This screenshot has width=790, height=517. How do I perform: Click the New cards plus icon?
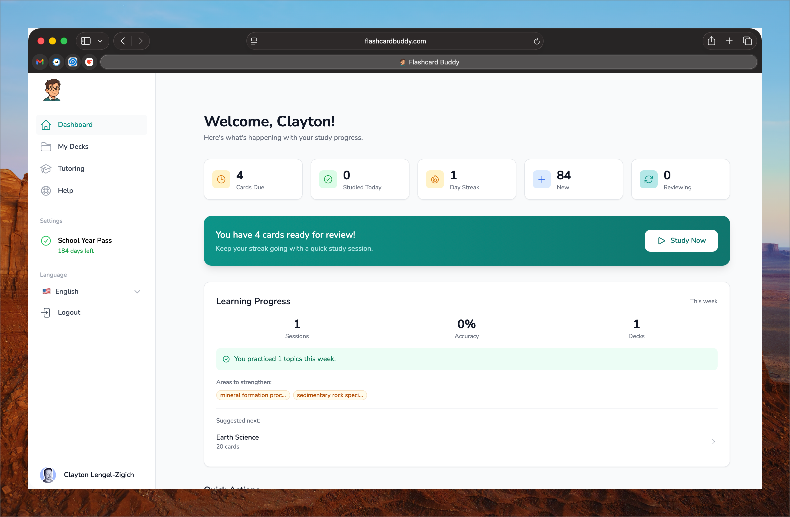coord(541,179)
